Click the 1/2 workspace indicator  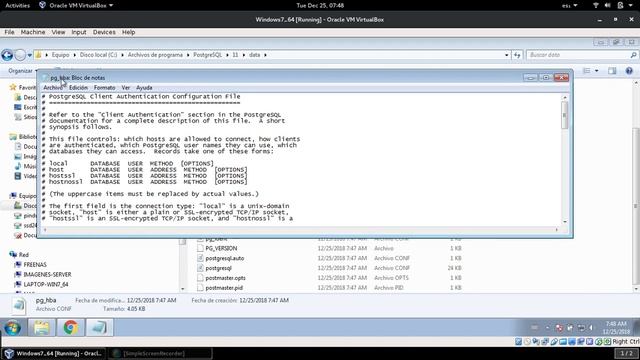(x=626, y=353)
